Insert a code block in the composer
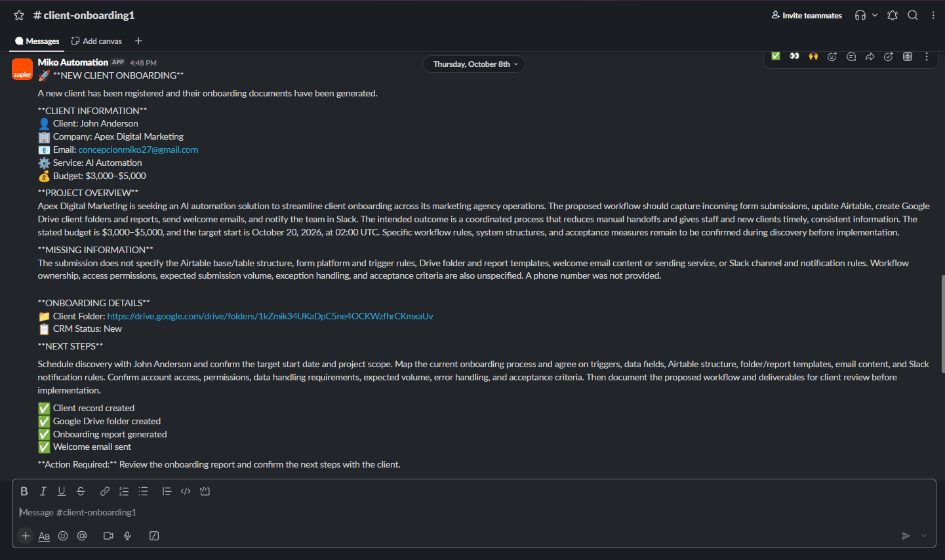The height and width of the screenshot is (560, 945). click(205, 491)
